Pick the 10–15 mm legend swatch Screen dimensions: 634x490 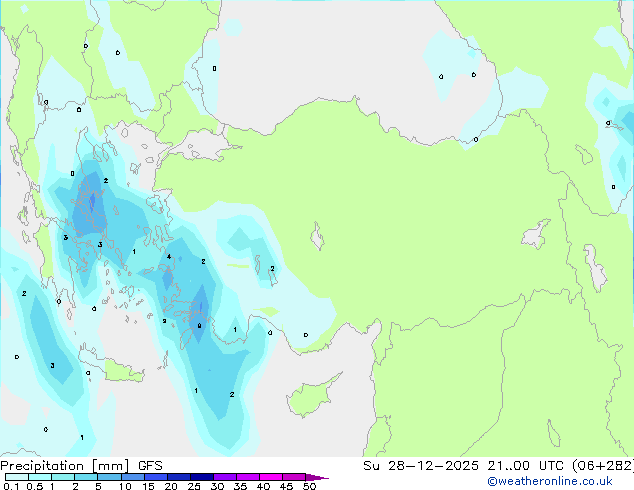point(132,477)
